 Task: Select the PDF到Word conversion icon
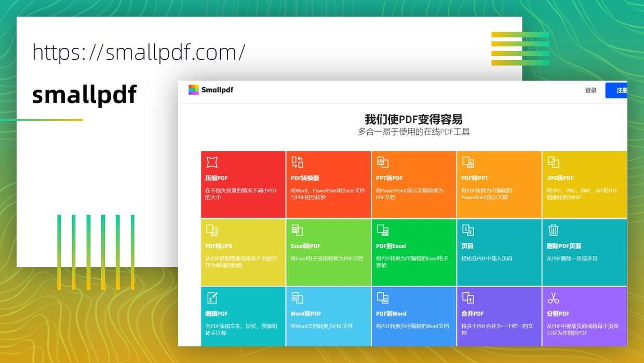coord(383,297)
